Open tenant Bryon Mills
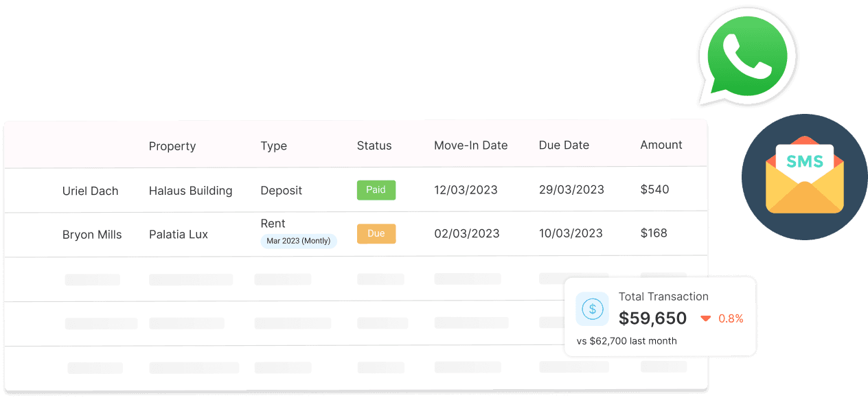 pos(92,235)
